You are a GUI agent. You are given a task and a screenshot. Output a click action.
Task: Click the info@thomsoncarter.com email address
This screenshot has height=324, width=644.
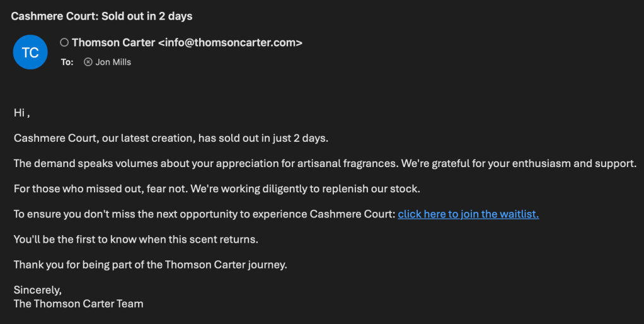coord(230,43)
